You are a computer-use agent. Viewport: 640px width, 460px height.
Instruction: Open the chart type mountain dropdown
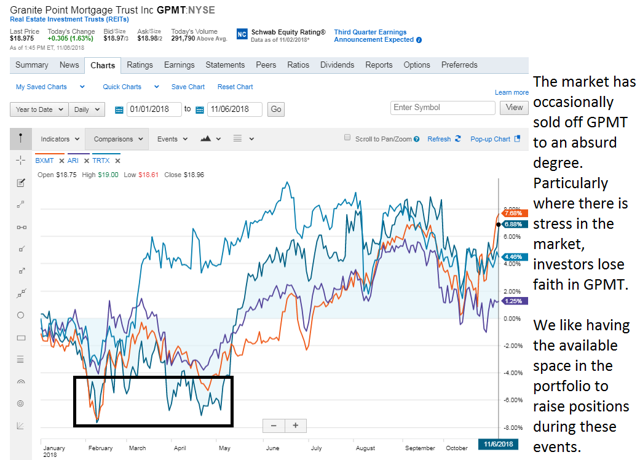[x=211, y=139]
